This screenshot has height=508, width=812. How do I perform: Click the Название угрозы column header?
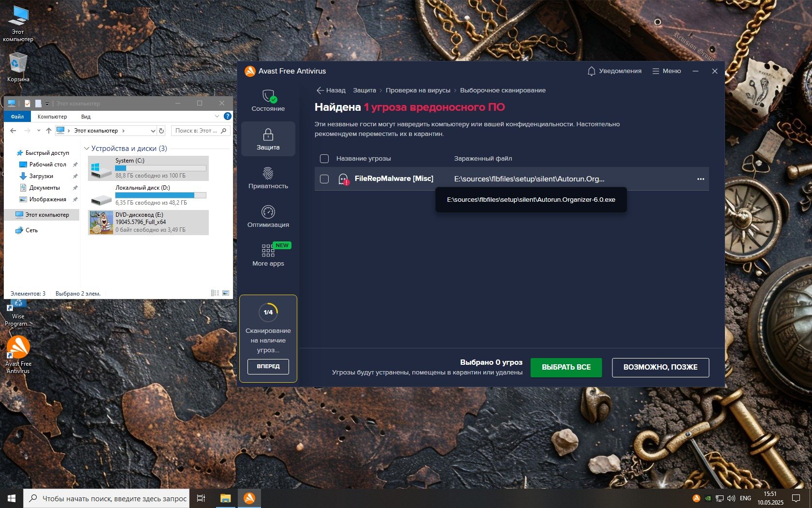click(363, 159)
